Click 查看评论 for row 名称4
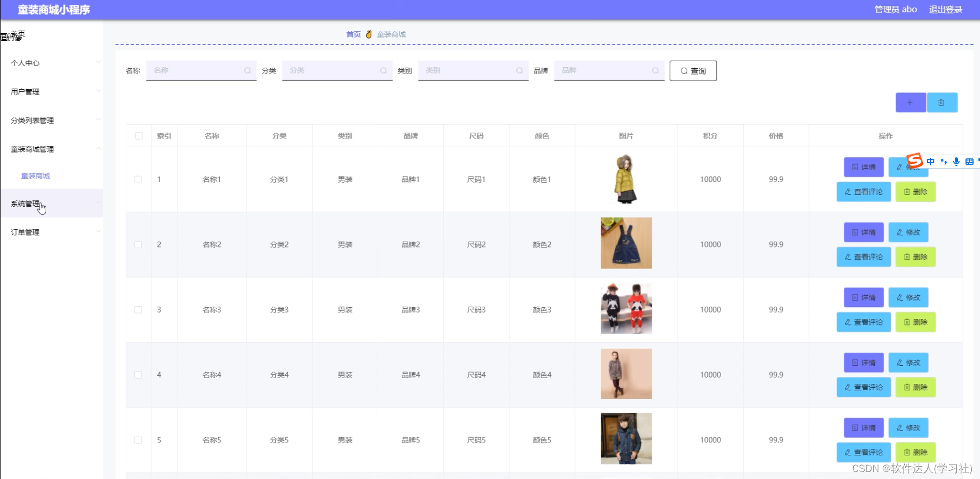Viewport: 980px width, 479px height. (x=863, y=387)
